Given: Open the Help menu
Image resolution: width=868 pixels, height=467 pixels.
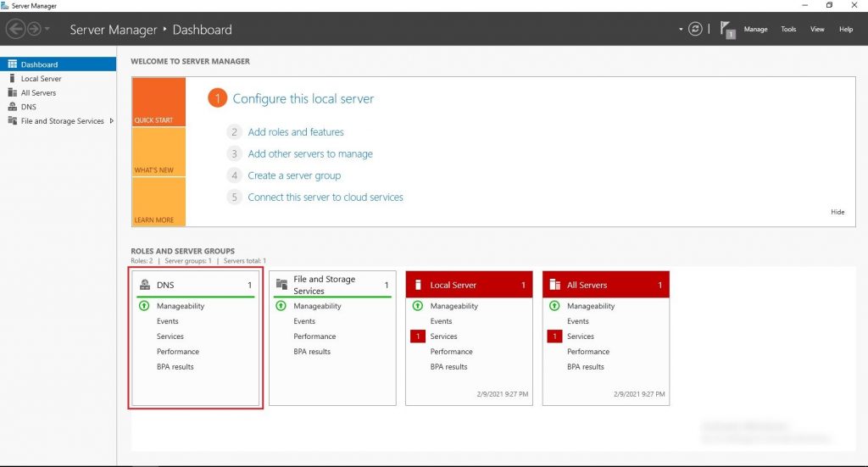Looking at the screenshot, I should pyautogui.click(x=846, y=30).
